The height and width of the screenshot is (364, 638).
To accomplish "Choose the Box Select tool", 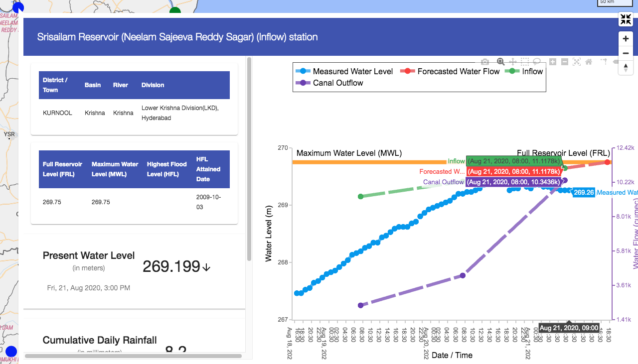I will tap(525, 62).
